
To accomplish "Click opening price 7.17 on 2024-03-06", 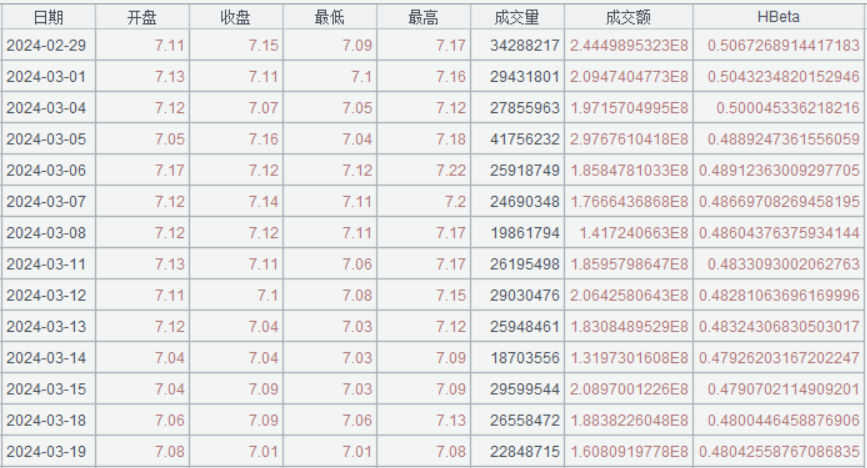I will point(169,170).
